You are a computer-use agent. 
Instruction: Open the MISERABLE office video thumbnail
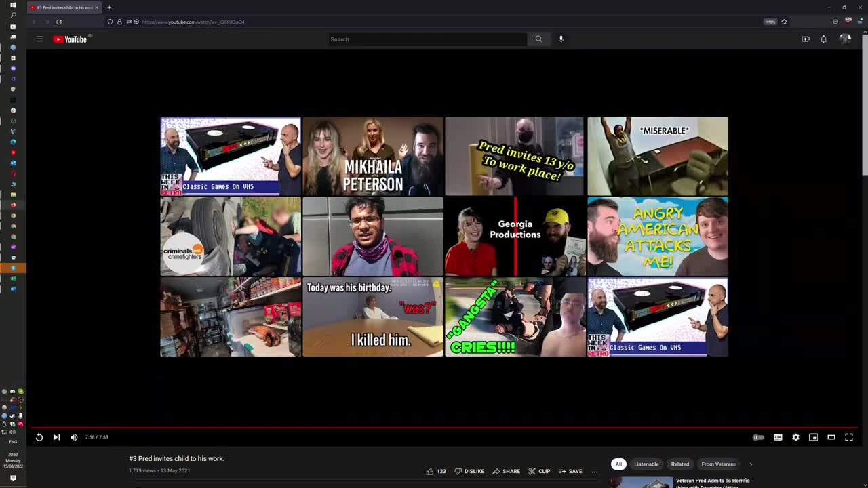[x=658, y=156]
